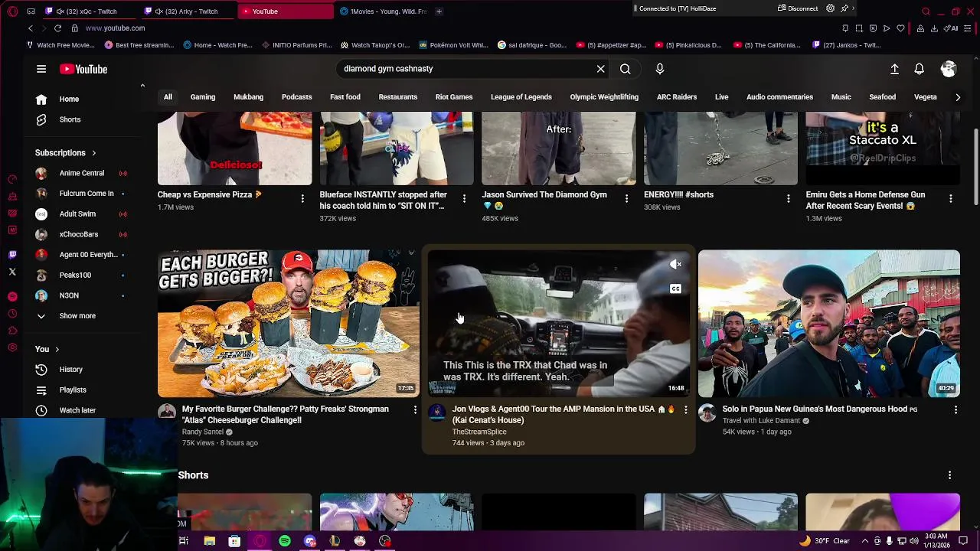Click the magnifier search button
The height and width of the screenshot is (551, 980).
pyautogui.click(x=626, y=69)
